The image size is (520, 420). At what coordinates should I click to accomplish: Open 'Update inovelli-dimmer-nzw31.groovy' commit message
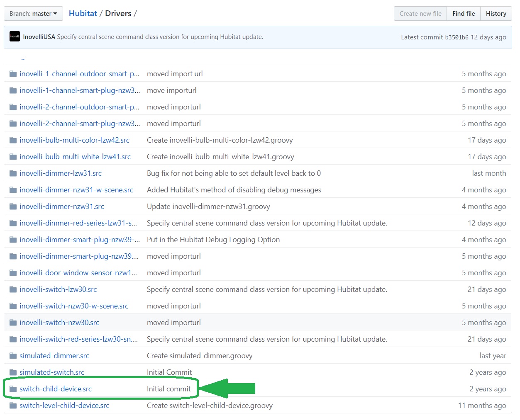tap(208, 206)
